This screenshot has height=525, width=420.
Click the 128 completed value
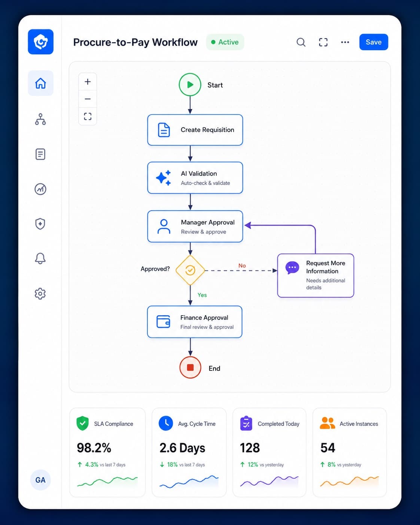click(250, 448)
